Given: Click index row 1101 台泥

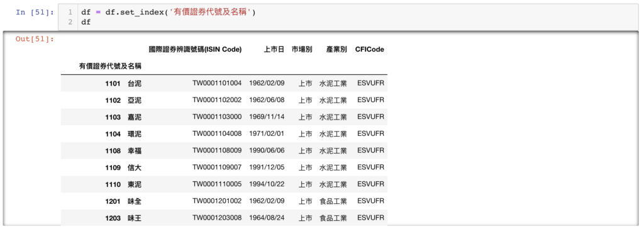Looking at the screenshot, I should tap(123, 84).
